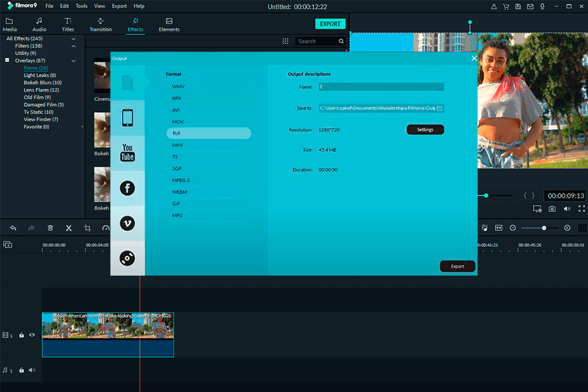Screen dimensions: 588x392
Task: Open the Tools menu
Action: 81,6
